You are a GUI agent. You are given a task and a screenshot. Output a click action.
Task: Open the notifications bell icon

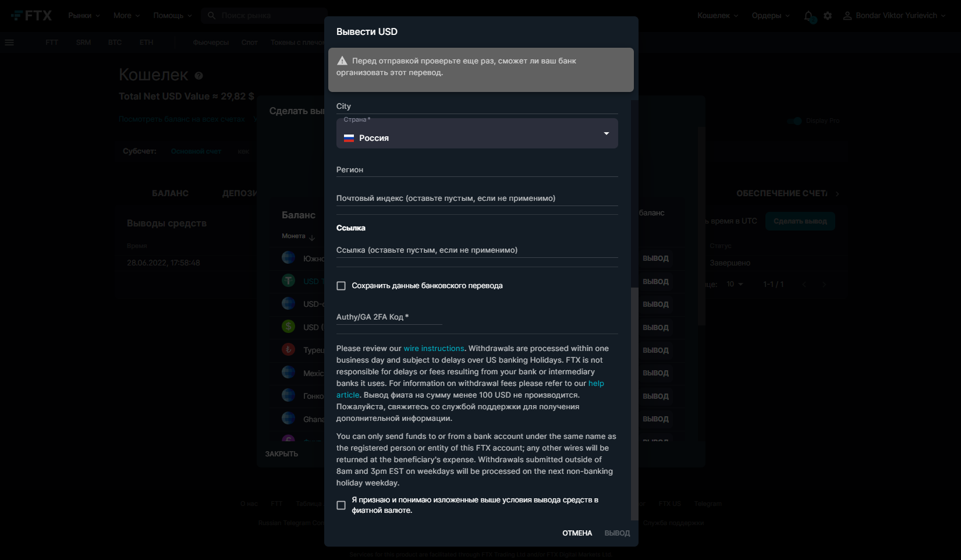point(808,16)
